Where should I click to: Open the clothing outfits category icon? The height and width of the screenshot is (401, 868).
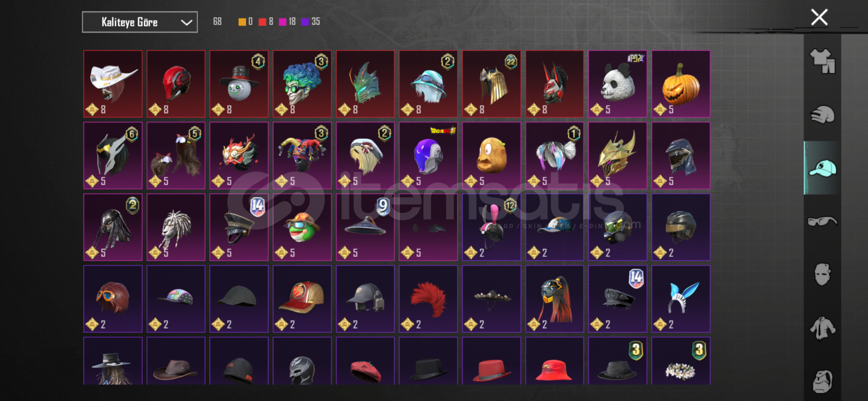coord(822,61)
